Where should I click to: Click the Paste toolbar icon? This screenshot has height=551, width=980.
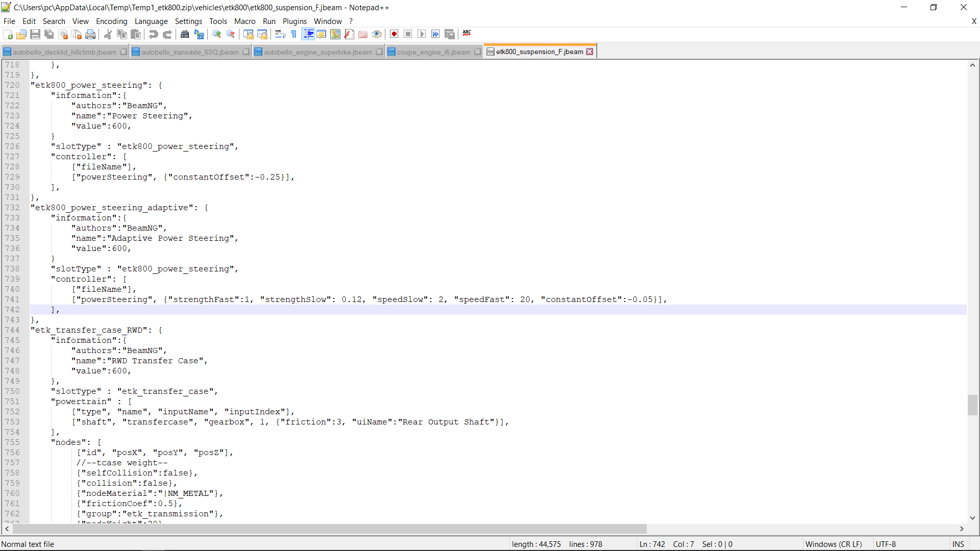point(136,34)
